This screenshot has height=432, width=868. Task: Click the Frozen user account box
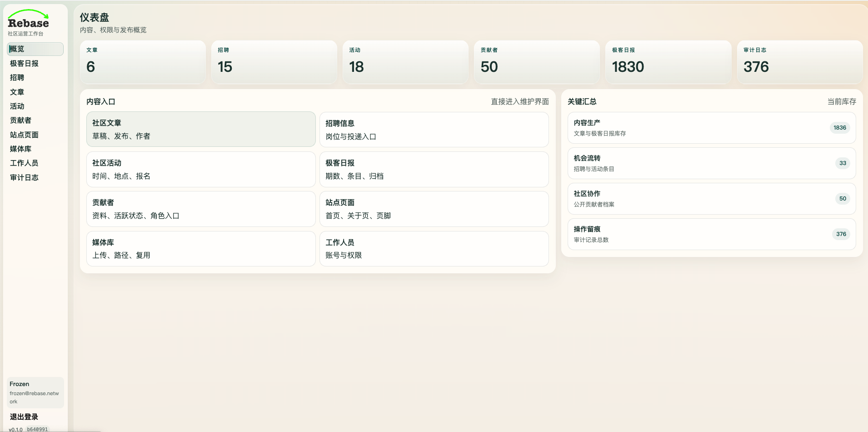pyautogui.click(x=35, y=392)
